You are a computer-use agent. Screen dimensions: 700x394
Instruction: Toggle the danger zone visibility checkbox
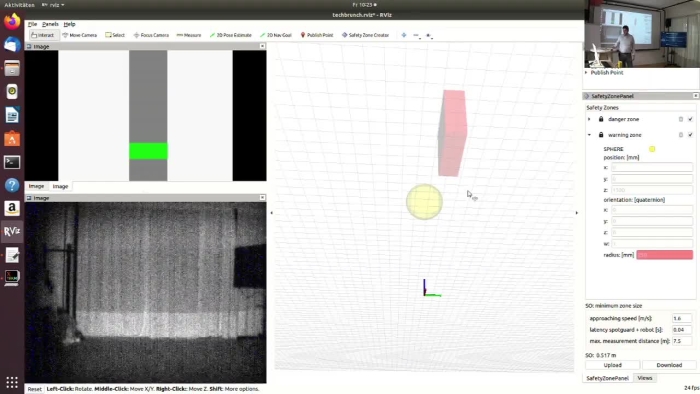tap(690, 119)
